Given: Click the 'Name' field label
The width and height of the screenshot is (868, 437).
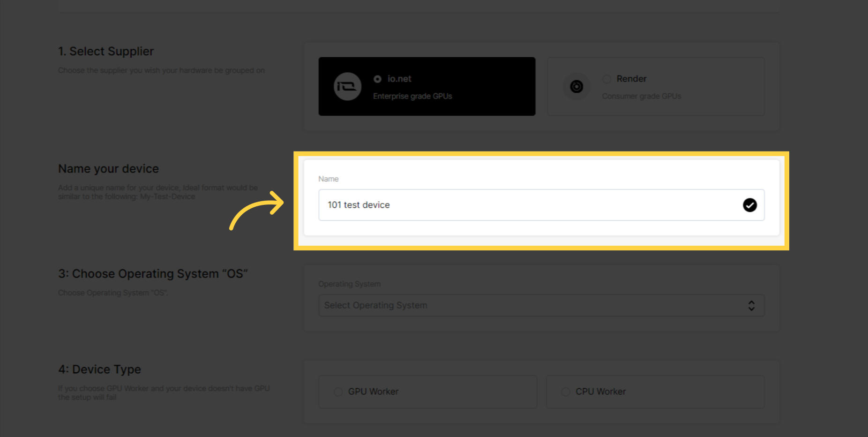Looking at the screenshot, I should 329,179.
